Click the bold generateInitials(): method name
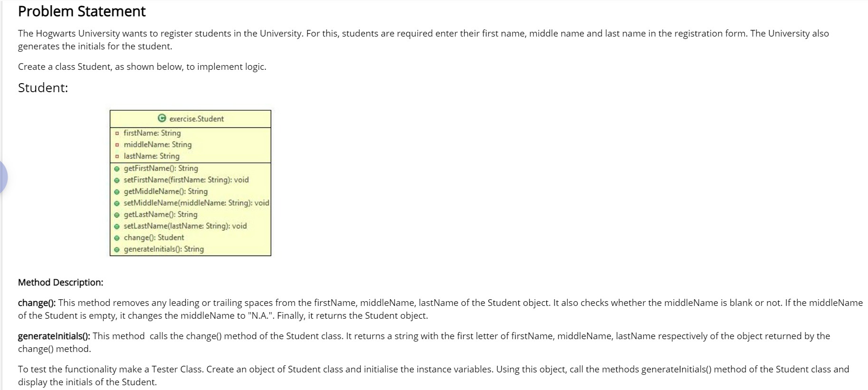Image resolution: width=868 pixels, height=390 pixels. (x=54, y=336)
